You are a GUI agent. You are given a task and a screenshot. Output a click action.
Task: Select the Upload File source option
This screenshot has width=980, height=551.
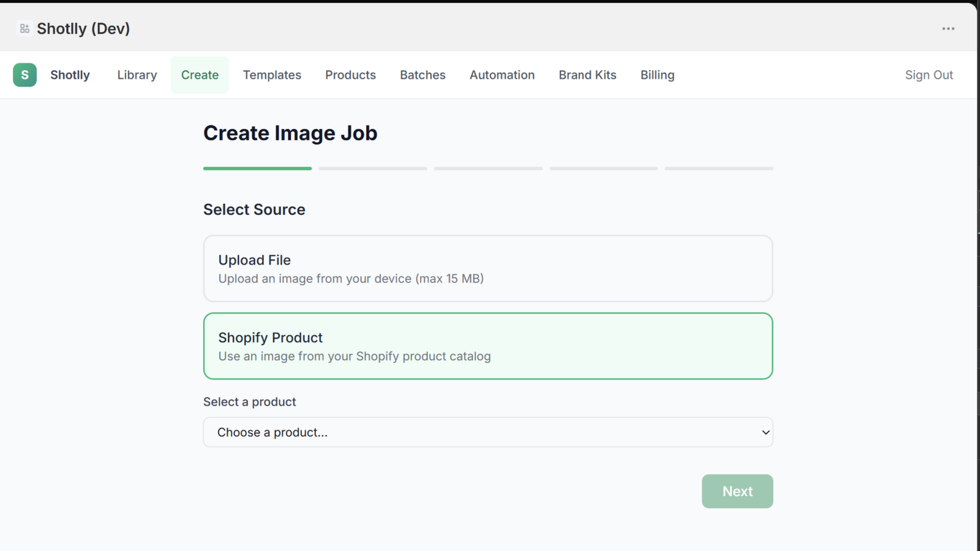click(488, 268)
